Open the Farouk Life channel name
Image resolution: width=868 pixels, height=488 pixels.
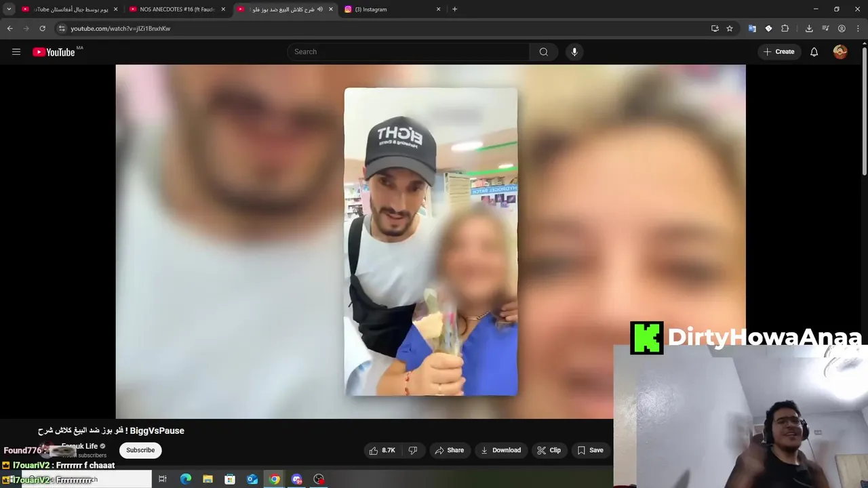(79, 446)
